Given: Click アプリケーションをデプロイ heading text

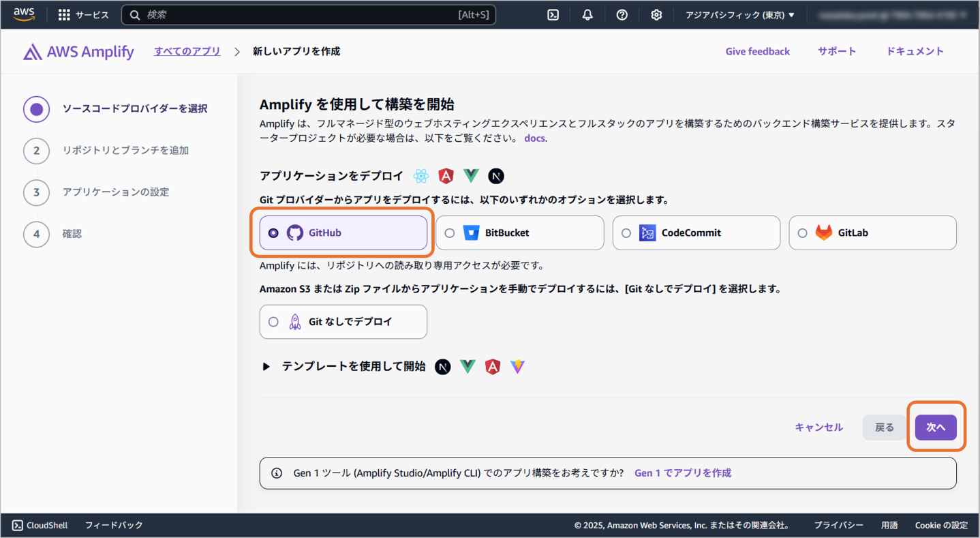Looking at the screenshot, I should (x=332, y=176).
